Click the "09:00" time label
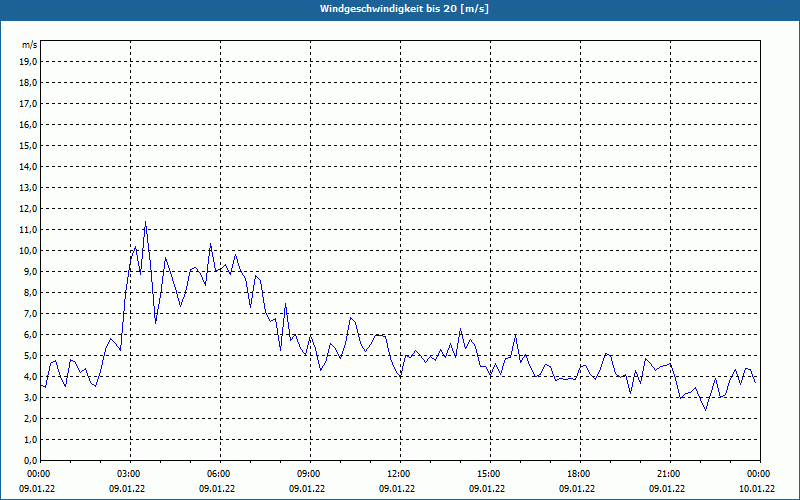 [311, 474]
